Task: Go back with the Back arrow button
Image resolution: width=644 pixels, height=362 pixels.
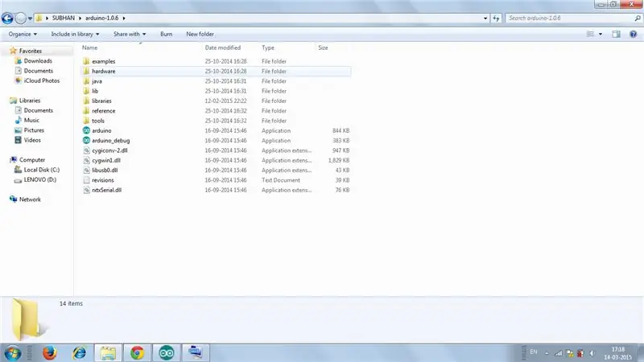Action: coord(7,18)
